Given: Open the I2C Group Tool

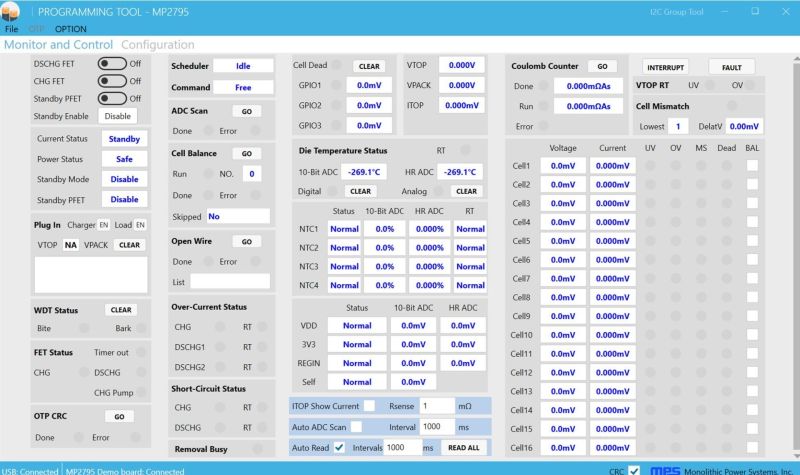Looking at the screenshot, I should [x=677, y=12].
